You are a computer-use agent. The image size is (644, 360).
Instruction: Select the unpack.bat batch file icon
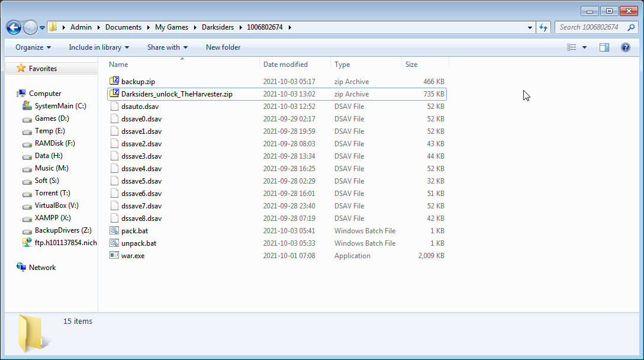(114, 243)
